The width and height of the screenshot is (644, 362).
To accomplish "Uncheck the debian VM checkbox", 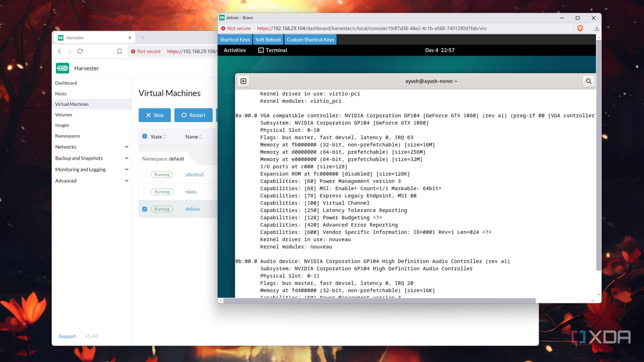I will [x=144, y=209].
